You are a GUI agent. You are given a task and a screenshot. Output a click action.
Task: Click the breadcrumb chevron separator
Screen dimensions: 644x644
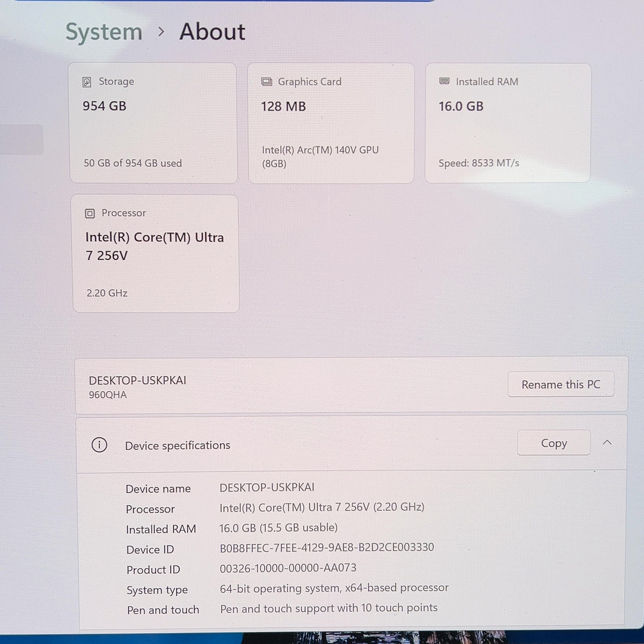pyautogui.click(x=161, y=32)
